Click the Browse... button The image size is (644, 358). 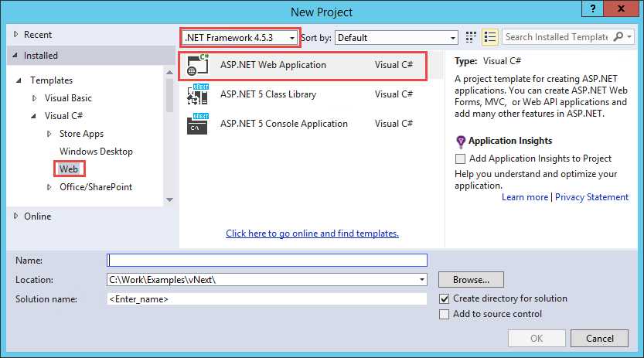(471, 280)
